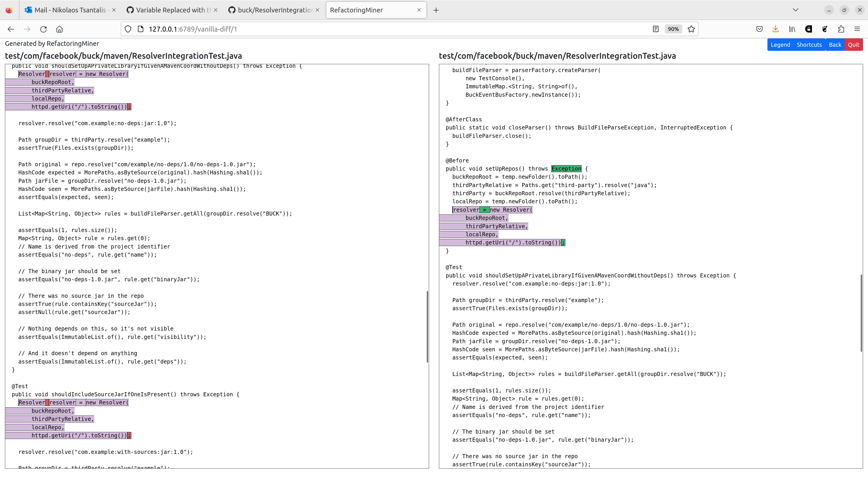The height and width of the screenshot is (488, 868).
Task: Click inside the address bar URL field
Action: pos(236,29)
